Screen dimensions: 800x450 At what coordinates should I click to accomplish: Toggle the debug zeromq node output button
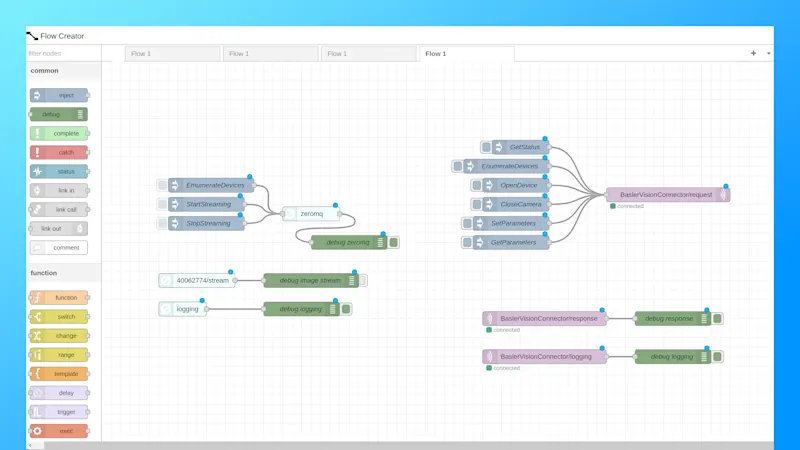(394, 243)
